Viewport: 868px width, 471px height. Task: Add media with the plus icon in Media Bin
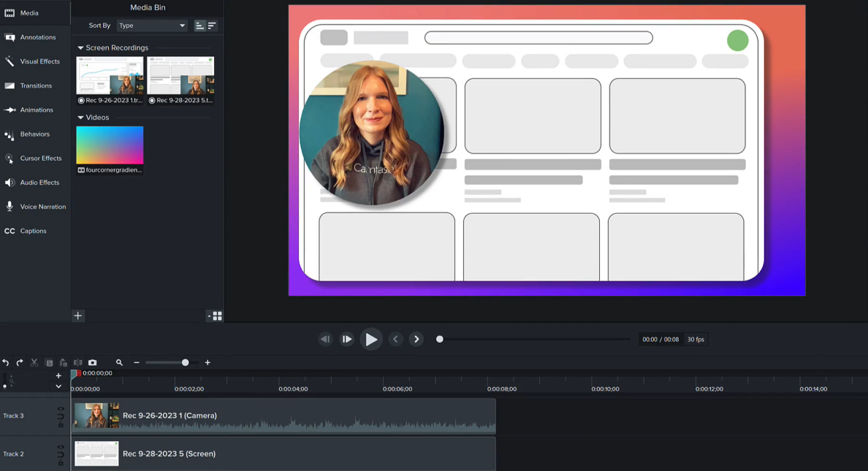78,315
